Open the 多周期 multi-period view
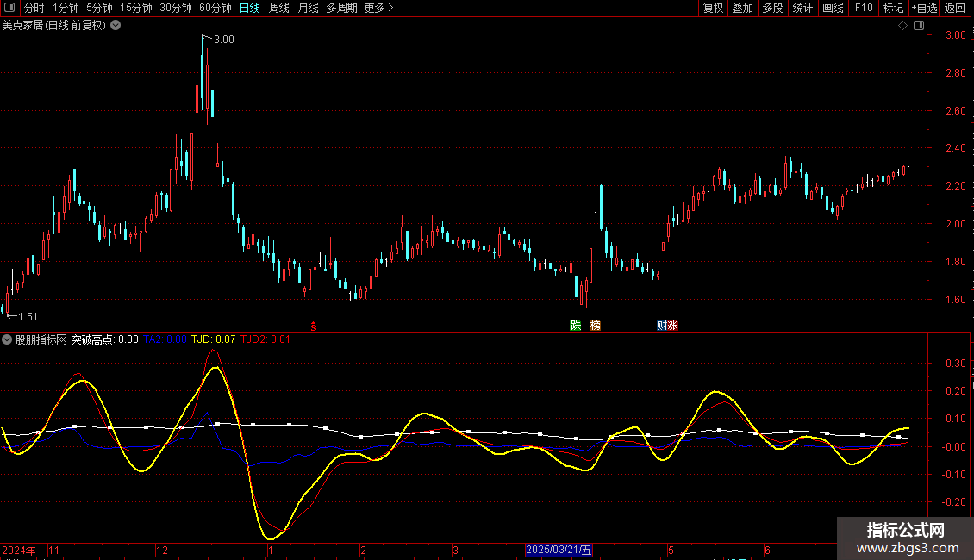The image size is (974, 560). [341, 8]
